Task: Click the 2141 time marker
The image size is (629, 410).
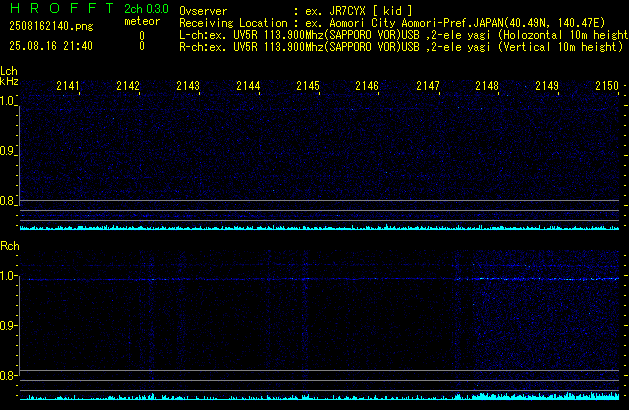Action: point(68,86)
